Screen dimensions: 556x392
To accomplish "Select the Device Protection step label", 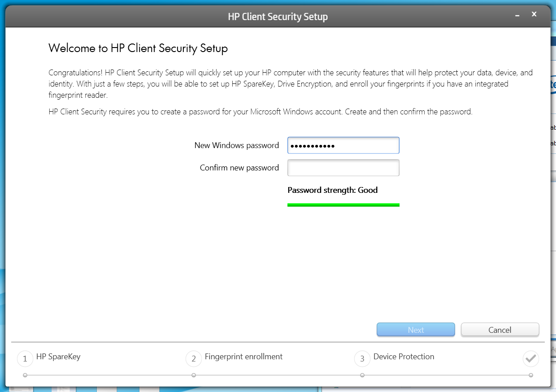I will (404, 357).
